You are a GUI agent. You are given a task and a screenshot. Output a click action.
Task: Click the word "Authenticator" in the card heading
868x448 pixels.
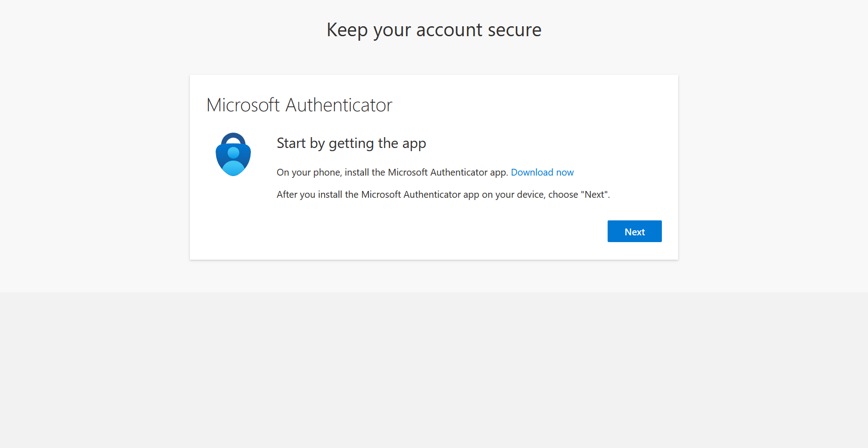coord(339,105)
